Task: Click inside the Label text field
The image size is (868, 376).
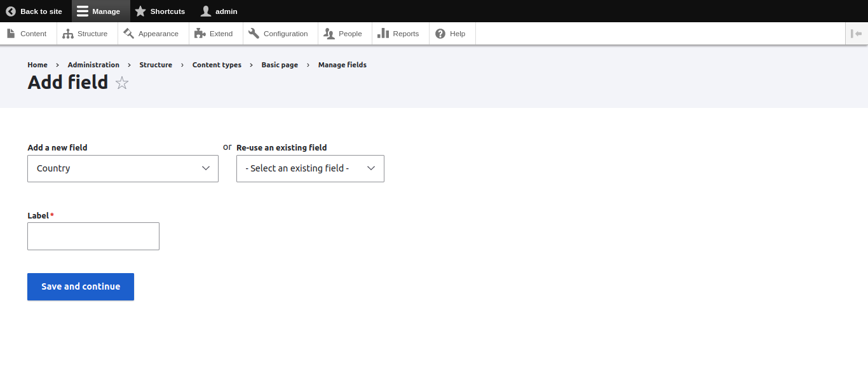Action: click(x=93, y=236)
